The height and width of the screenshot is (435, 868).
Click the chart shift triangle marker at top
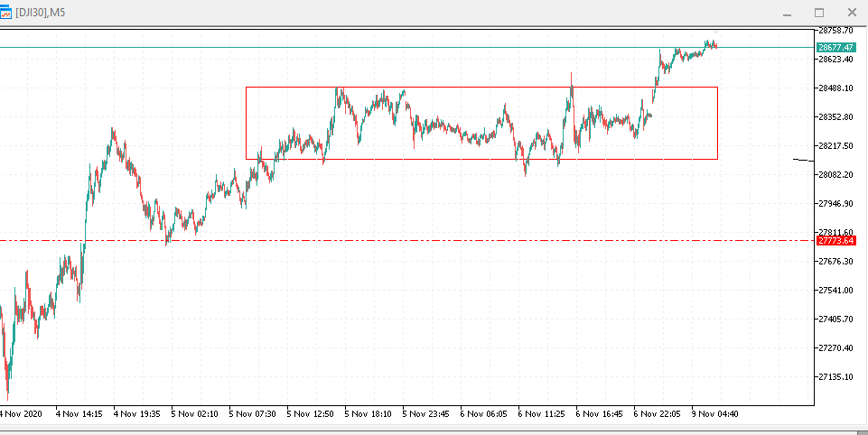(x=717, y=32)
